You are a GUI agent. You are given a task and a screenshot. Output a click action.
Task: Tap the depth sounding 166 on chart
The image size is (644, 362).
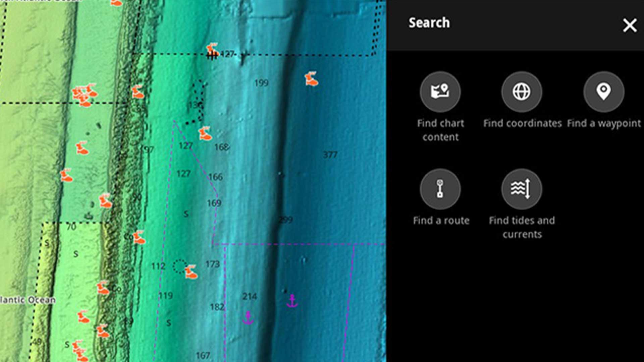click(215, 177)
